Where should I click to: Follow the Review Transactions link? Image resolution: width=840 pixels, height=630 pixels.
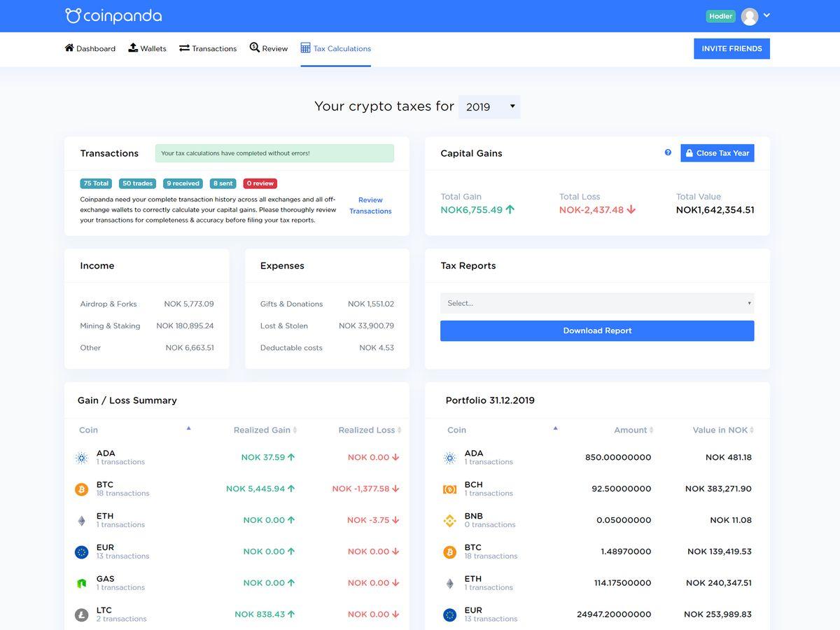370,205
